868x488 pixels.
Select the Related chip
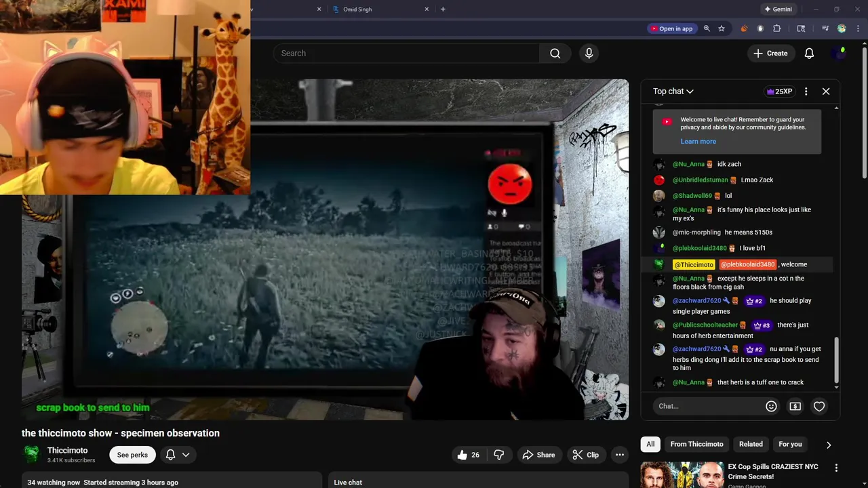tap(751, 444)
